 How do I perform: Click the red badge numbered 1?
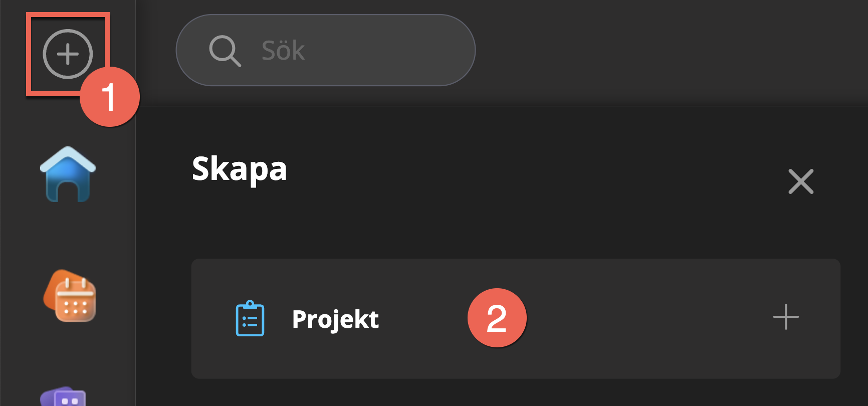[x=109, y=97]
